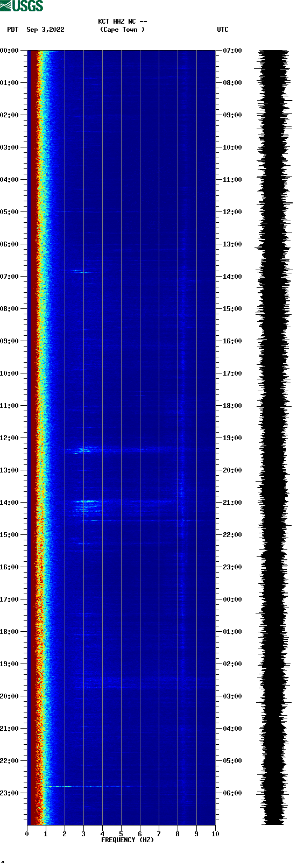297x868 pixels.
Task: Click the frequency axis tick "7"
Action: tap(159, 834)
